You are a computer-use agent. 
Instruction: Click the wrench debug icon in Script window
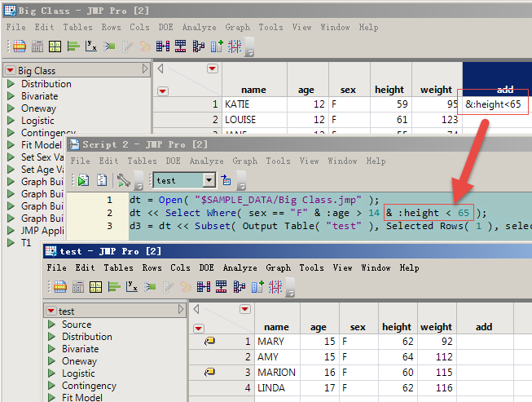pos(122,179)
